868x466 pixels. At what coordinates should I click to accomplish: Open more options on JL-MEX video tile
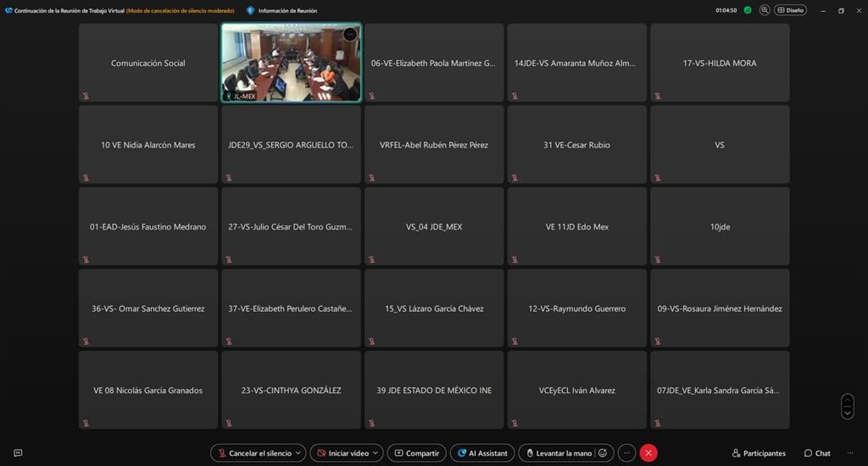[350, 34]
